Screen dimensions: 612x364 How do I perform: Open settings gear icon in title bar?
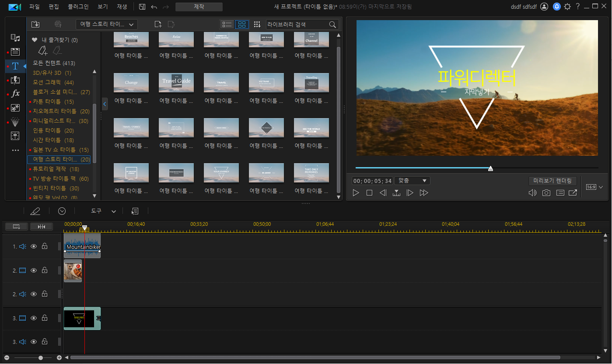567,7
